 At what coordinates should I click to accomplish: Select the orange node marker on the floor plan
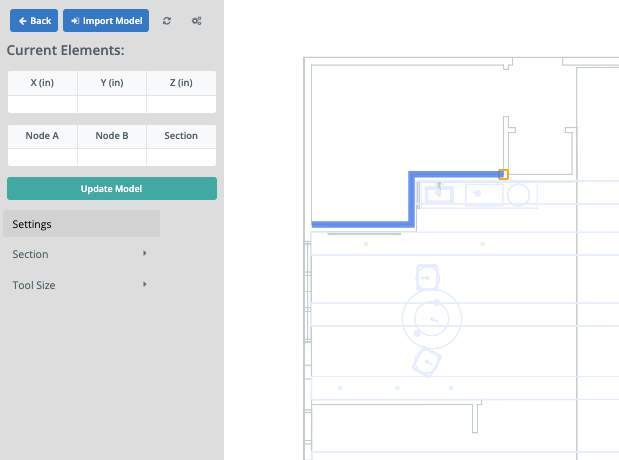click(503, 174)
